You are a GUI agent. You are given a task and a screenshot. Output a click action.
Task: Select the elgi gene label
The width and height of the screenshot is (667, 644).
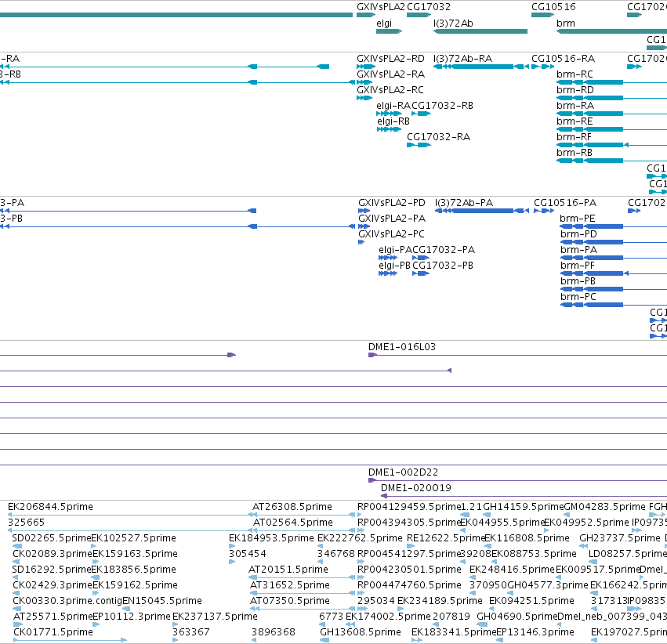pyautogui.click(x=384, y=24)
